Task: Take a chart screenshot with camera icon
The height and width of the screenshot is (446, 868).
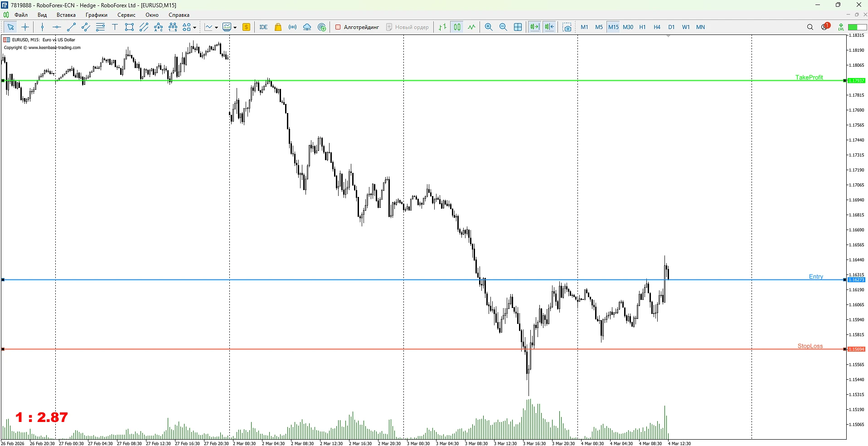Action: tap(567, 27)
